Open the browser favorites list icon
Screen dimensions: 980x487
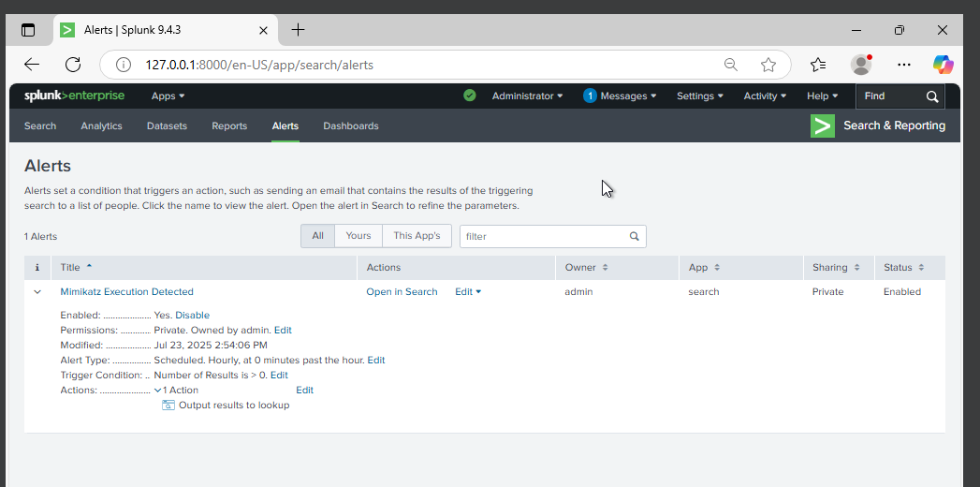(x=818, y=65)
